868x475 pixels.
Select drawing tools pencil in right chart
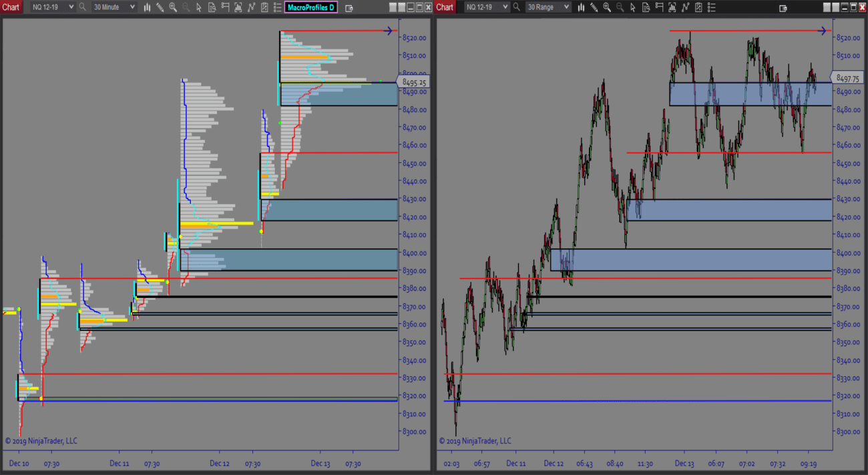tap(594, 7)
